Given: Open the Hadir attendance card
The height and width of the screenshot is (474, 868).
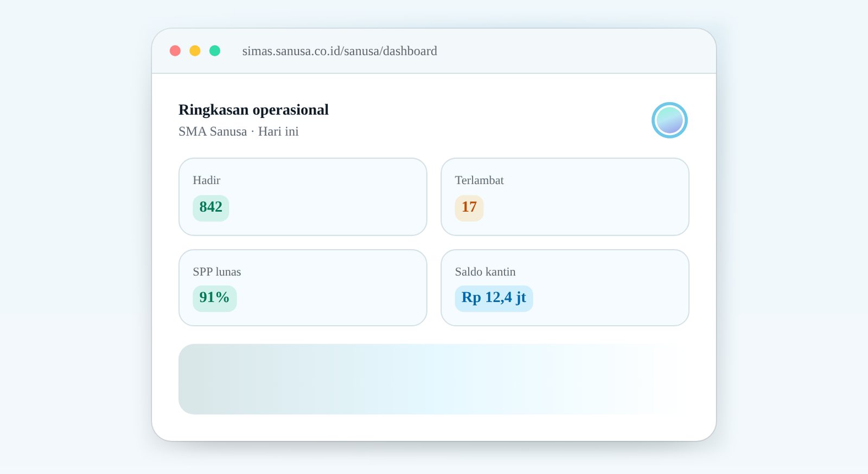Looking at the screenshot, I should 303,197.
